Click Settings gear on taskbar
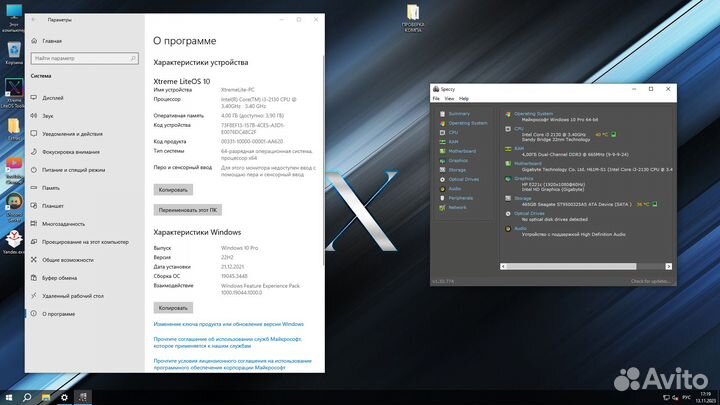Viewport: 720px width, 405px height. [64, 397]
